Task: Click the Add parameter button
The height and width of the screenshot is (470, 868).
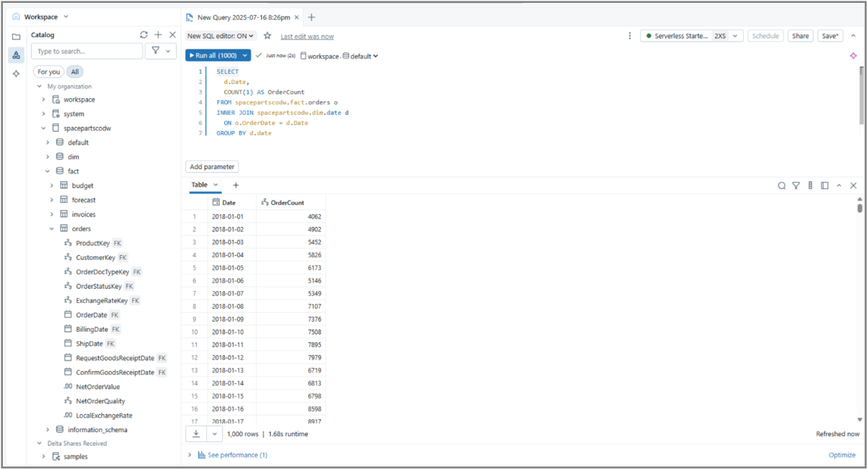Action: 211,166
